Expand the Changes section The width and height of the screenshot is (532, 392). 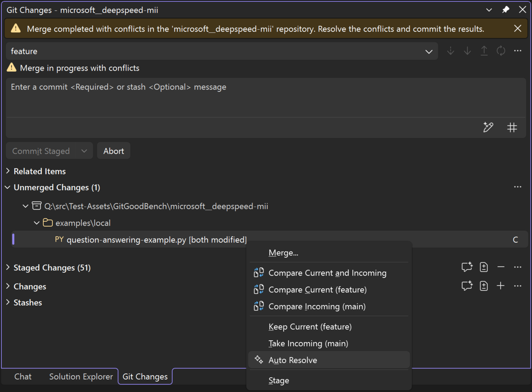8,286
